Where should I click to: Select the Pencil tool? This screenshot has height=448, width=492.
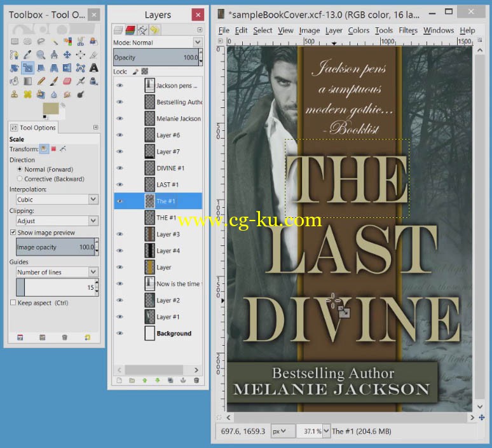pos(41,81)
